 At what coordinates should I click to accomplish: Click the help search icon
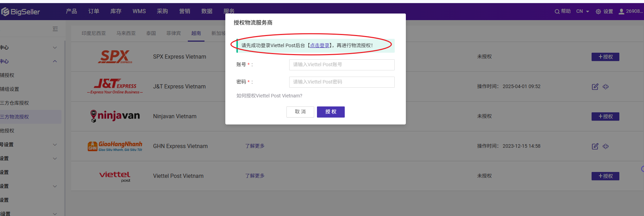557,11
